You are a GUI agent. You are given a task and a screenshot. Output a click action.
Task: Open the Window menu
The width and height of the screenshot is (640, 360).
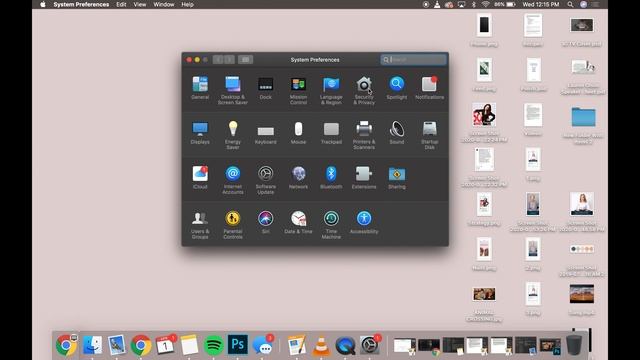pos(164,4)
